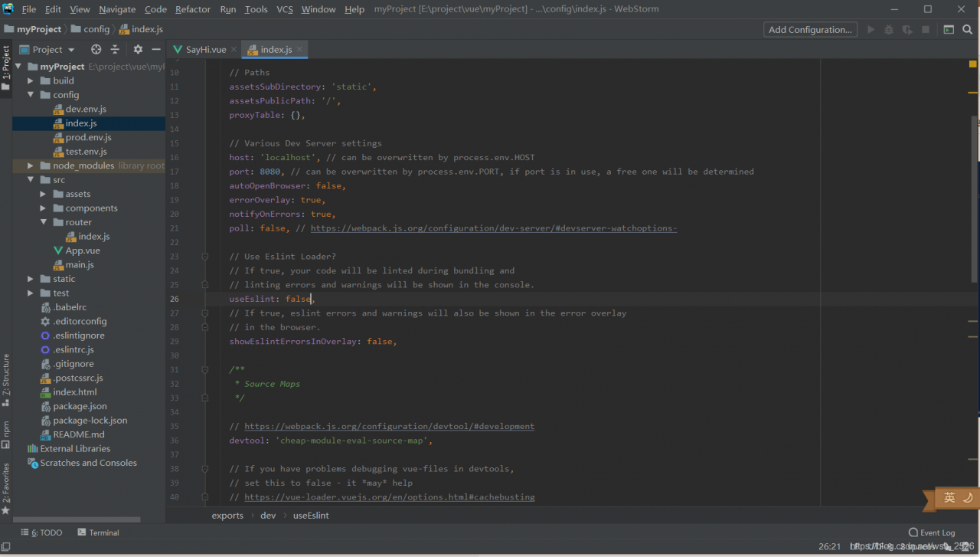Toggle the Z: Structure tool window
The height and width of the screenshot is (557, 980).
(5, 379)
